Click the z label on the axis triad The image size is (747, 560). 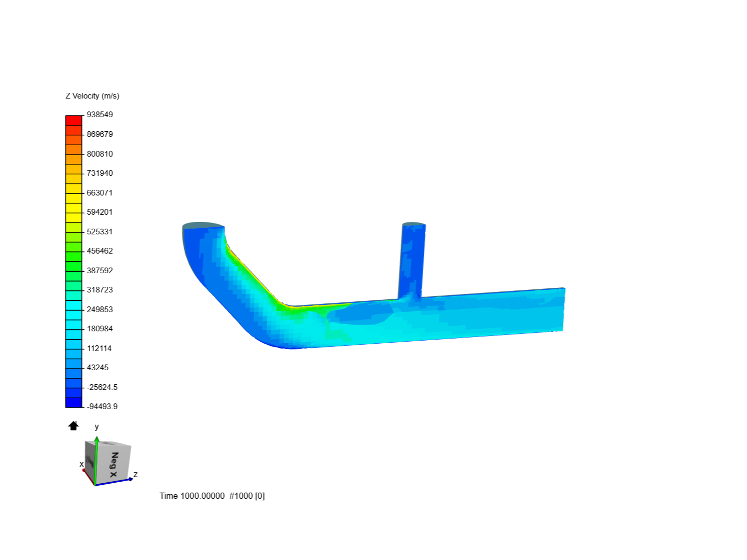tap(135, 474)
